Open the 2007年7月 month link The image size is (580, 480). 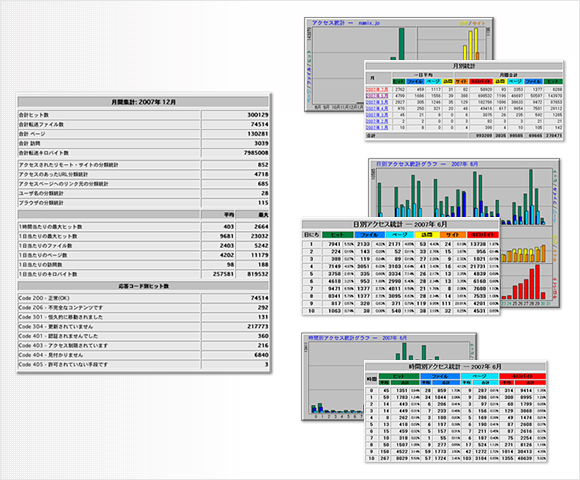tap(377, 89)
